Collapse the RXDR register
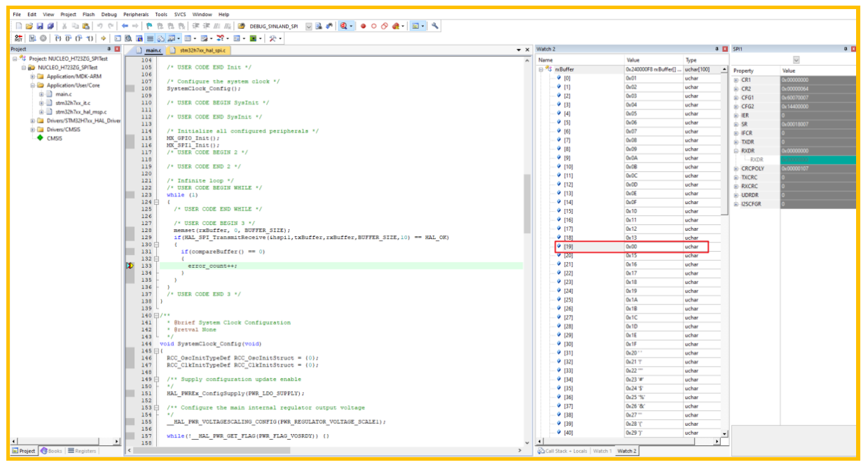Screen dimensions: 868x467 pos(736,151)
